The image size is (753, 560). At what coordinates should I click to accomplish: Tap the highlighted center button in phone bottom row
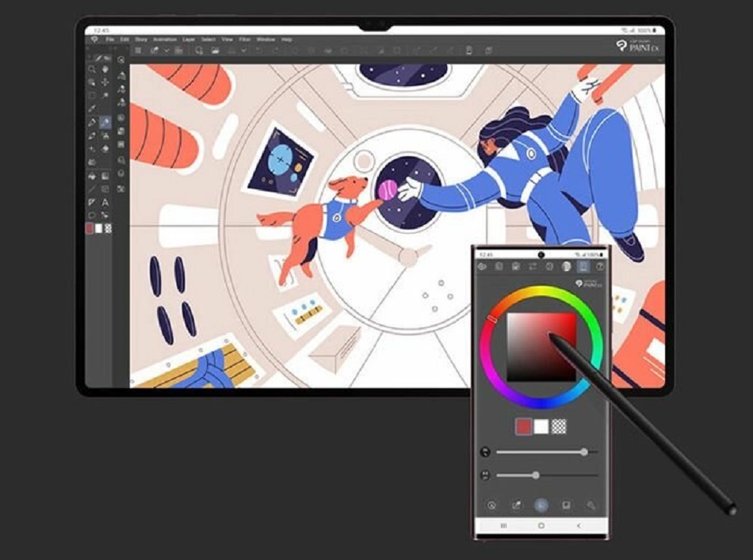click(x=541, y=505)
